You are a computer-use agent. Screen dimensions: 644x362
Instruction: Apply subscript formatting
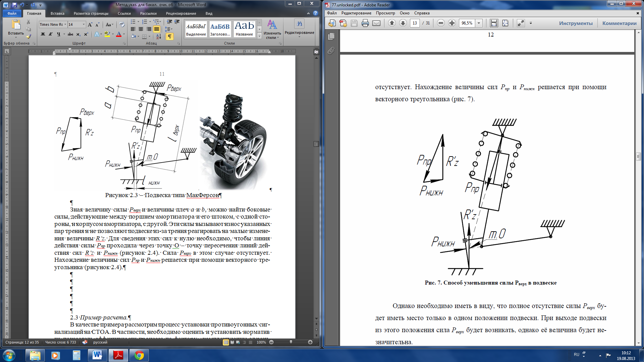[x=78, y=34]
